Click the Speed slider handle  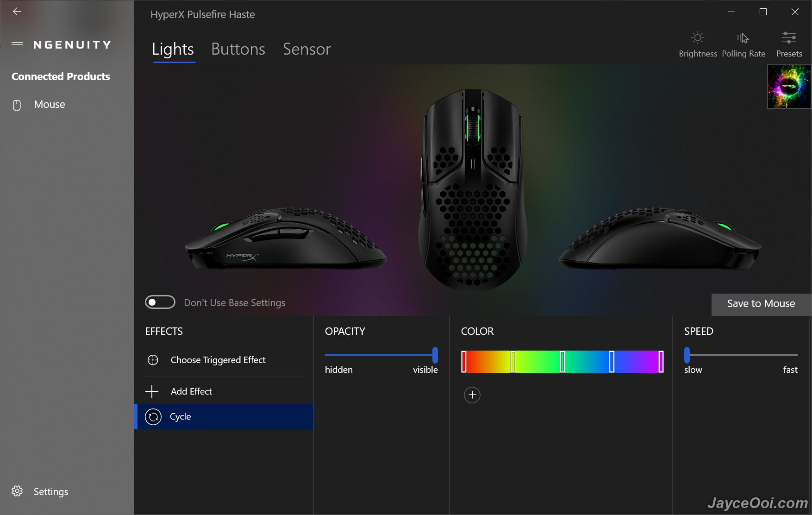tap(687, 355)
